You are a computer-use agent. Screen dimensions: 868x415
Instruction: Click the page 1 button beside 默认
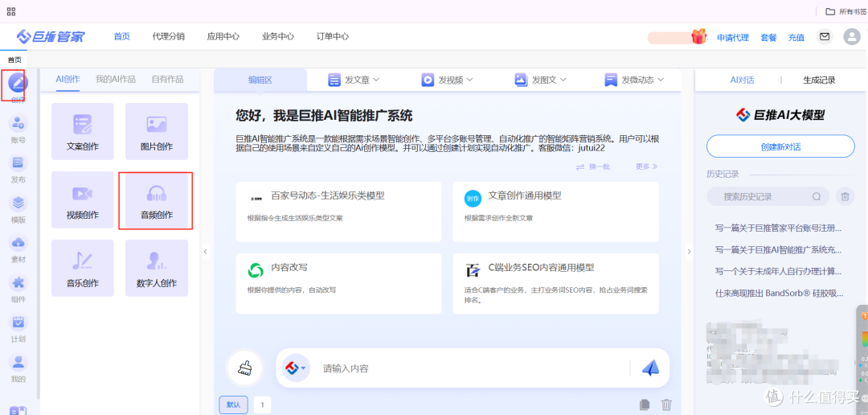coord(262,405)
